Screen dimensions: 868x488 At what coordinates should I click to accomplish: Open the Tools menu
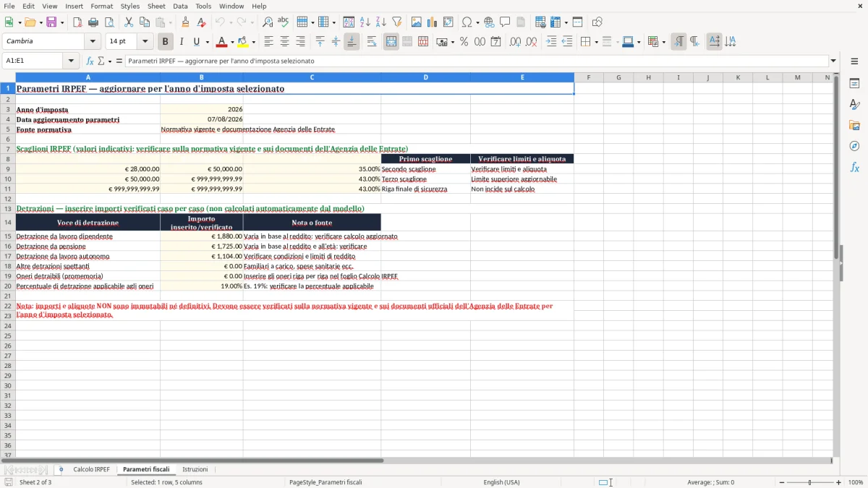tap(203, 6)
